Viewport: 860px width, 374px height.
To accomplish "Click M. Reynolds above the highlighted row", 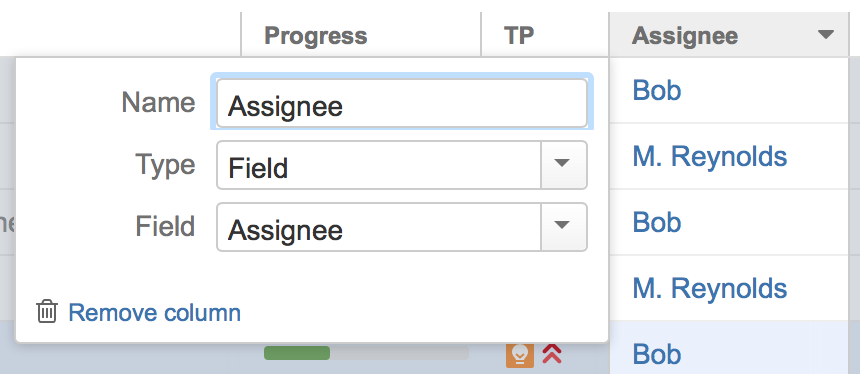I will click(710, 288).
